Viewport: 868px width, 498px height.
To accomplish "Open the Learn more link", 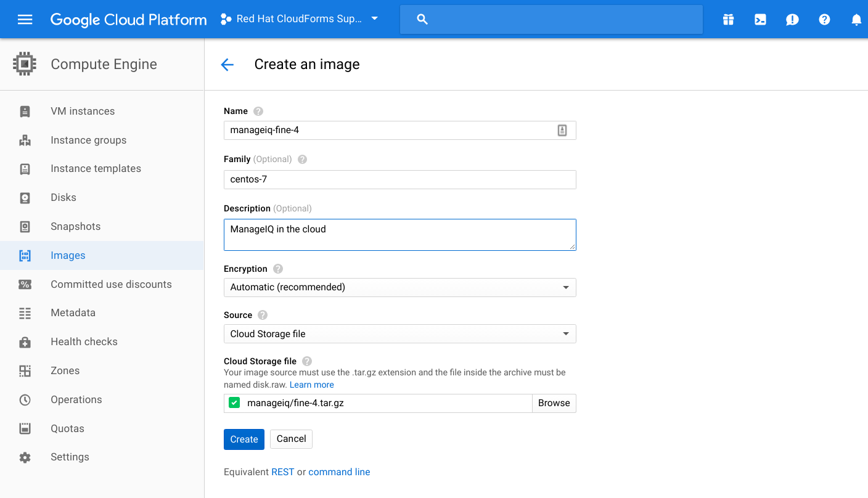I will (312, 385).
